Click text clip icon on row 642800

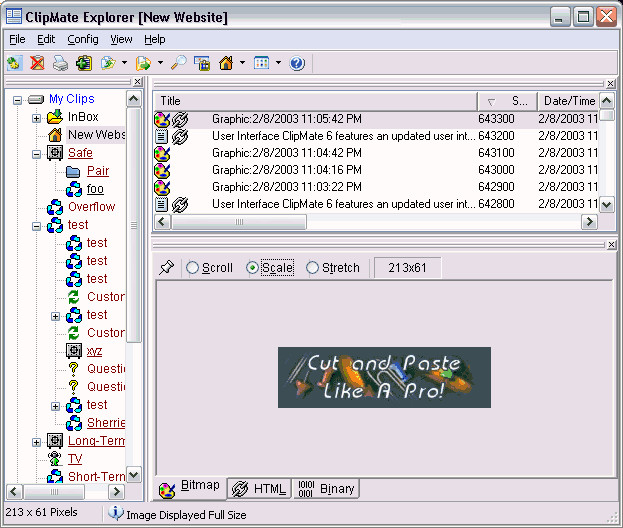(161, 205)
